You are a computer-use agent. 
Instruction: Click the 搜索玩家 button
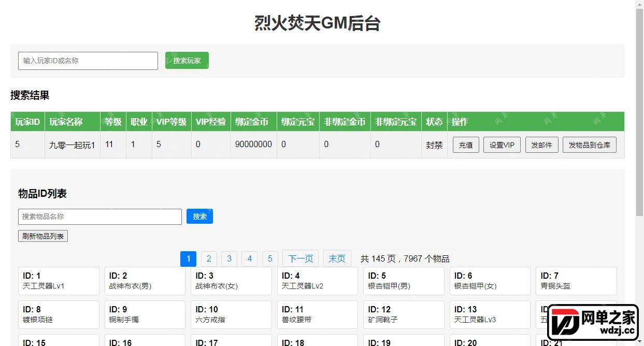tap(187, 61)
